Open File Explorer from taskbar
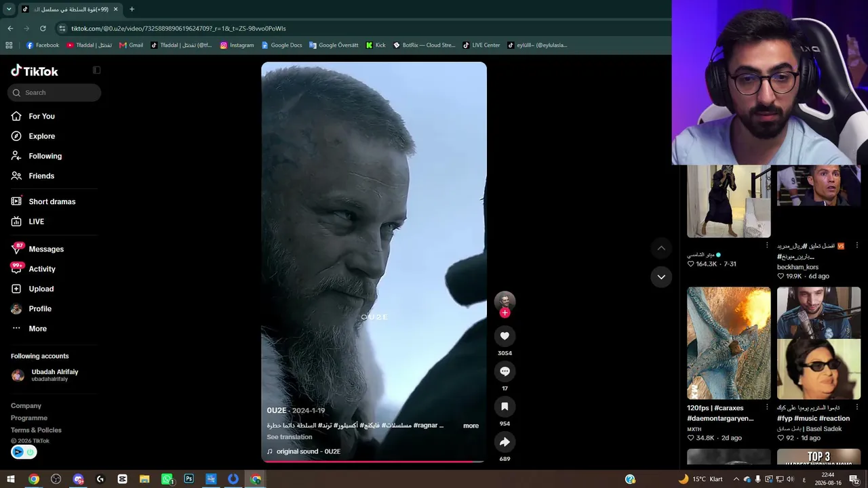The image size is (868, 488). coord(144,479)
